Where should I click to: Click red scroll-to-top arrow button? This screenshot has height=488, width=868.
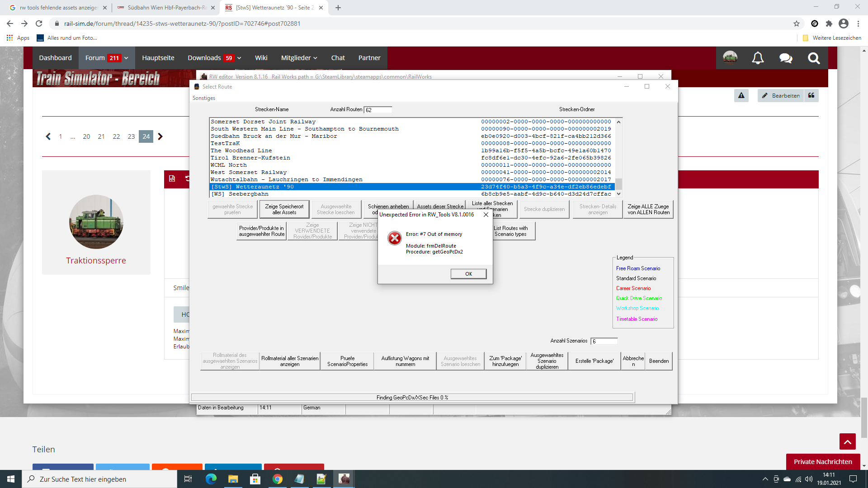848,441
